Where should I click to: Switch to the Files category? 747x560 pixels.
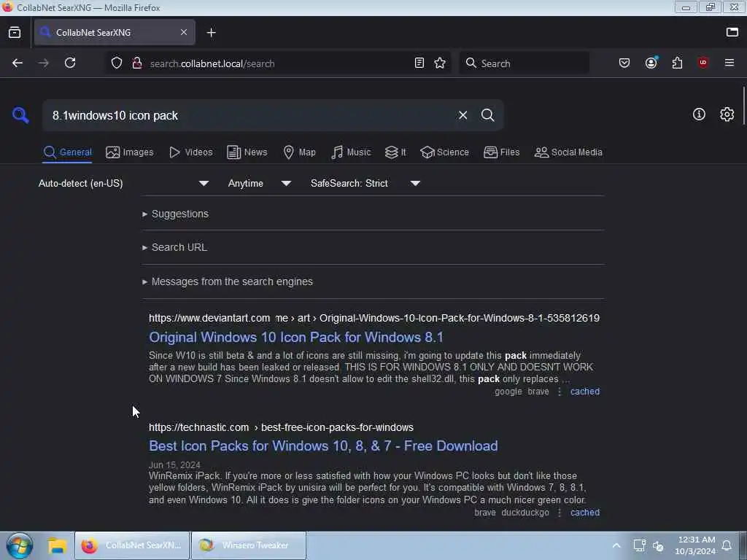coord(502,152)
